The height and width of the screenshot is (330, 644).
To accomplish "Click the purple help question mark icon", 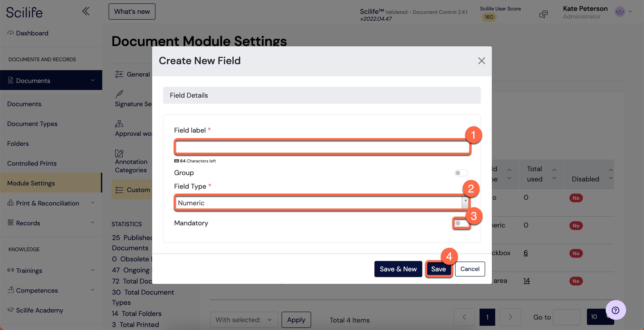I will tap(615, 310).
